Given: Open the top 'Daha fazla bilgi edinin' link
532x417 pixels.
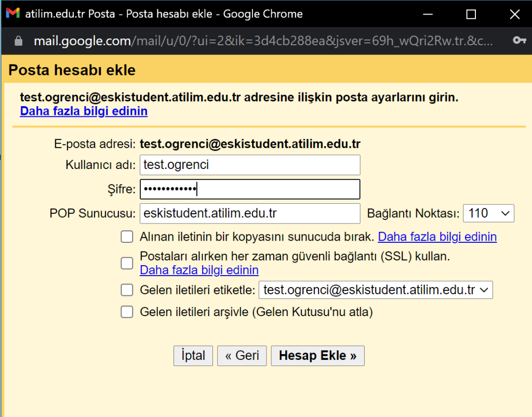Looking at the screenshot, I should (x=84, y=111).
